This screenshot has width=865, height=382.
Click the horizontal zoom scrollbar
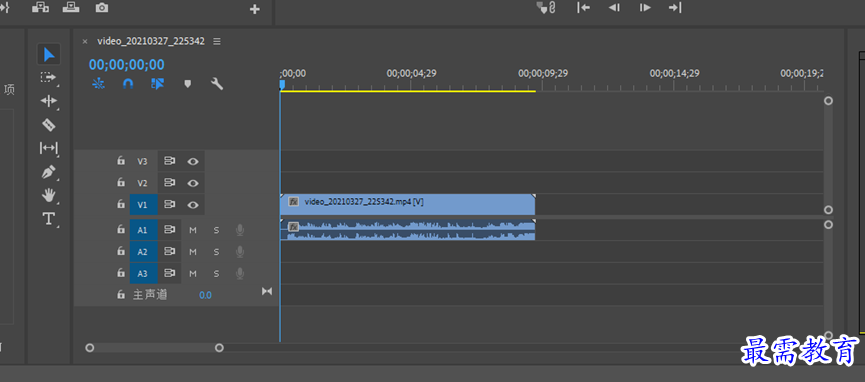coord(154,348)
